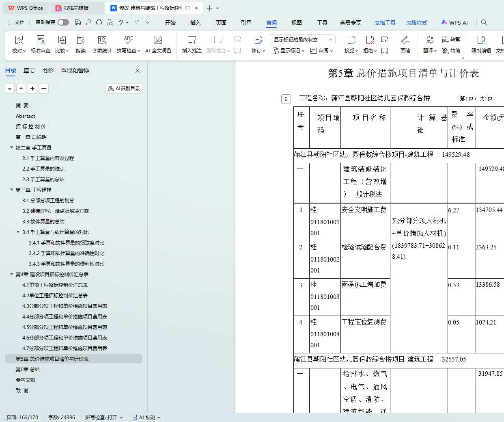
Task: Click the 标准审查 icon in ribbon
Action: click(41, 40)
